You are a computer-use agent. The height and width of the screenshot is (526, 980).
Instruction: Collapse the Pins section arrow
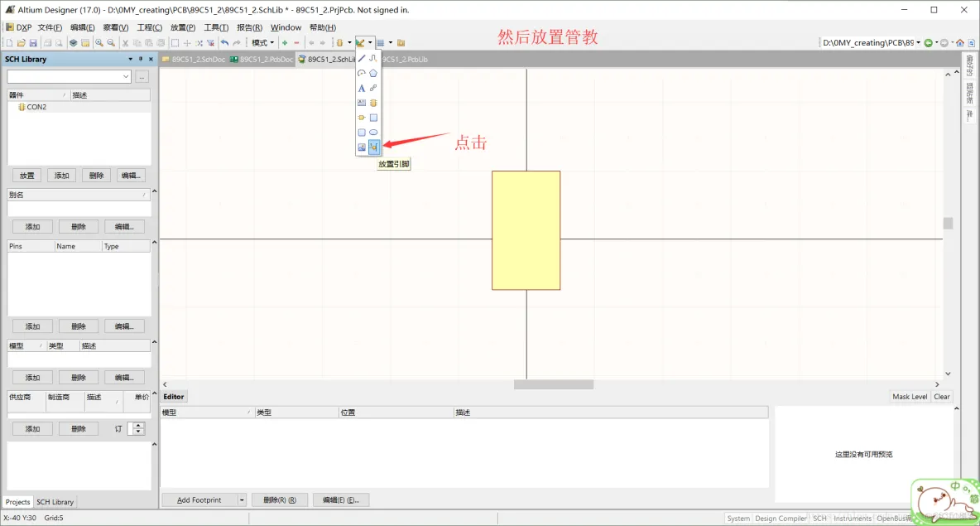[155, 243]
